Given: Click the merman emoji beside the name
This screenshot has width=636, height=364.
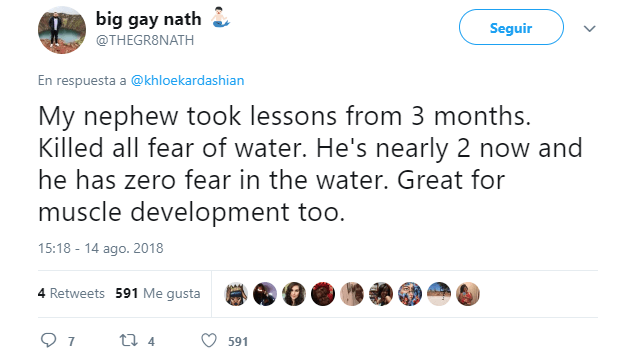Looking at the screenshot, I should tap(220, 17).
